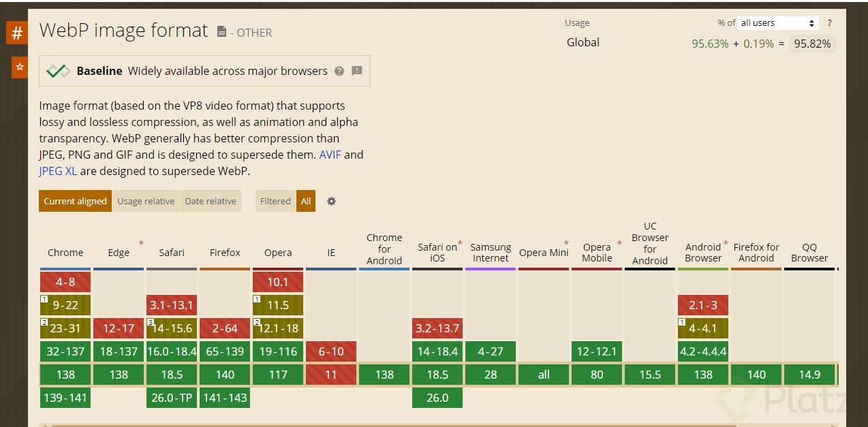Click the Safari on iOS header

click(x=437, y=253)
